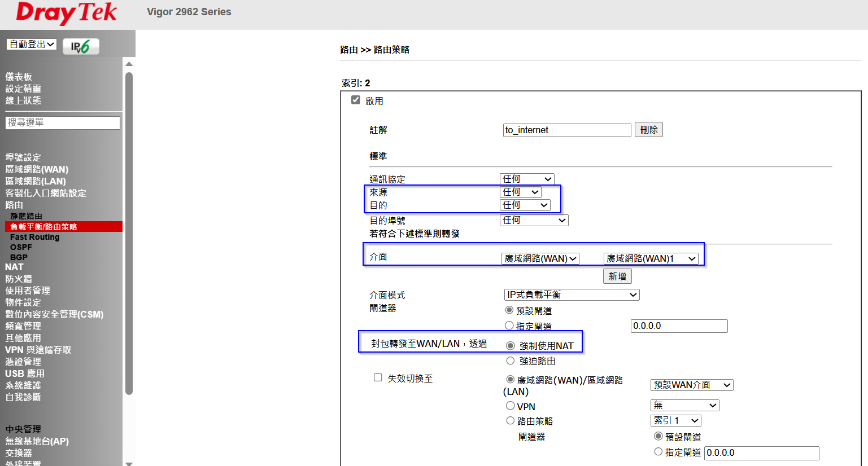This screenshot has height=466, width=868.
Task: Toggle the 啟用 checkbox
Action: (x=356, y=100)
